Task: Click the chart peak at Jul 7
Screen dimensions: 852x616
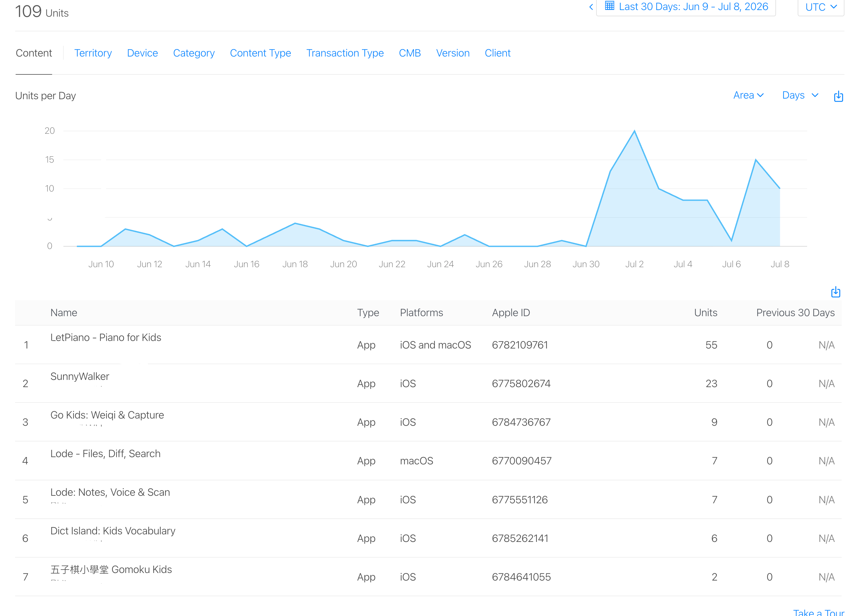Action: [x=755, y=160]
